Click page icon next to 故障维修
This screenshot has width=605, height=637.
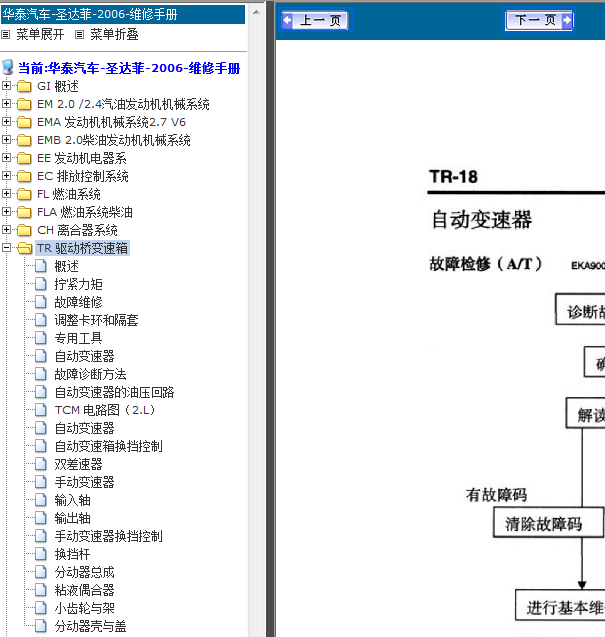tap(41, 302)
